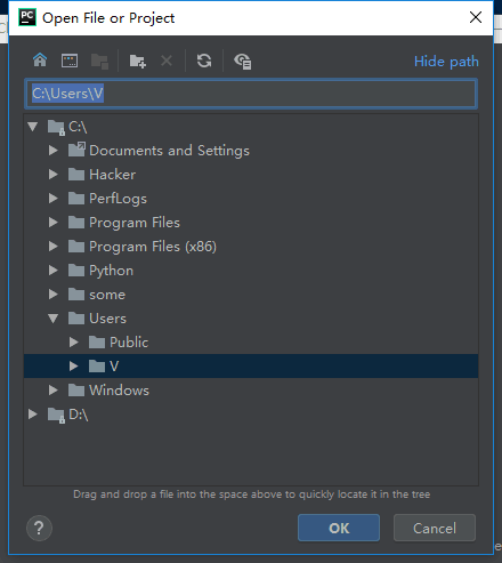The width and height of the screenshot is (503, 563).
Task: Expand the V folder arrow
Action: coord(74,366)
